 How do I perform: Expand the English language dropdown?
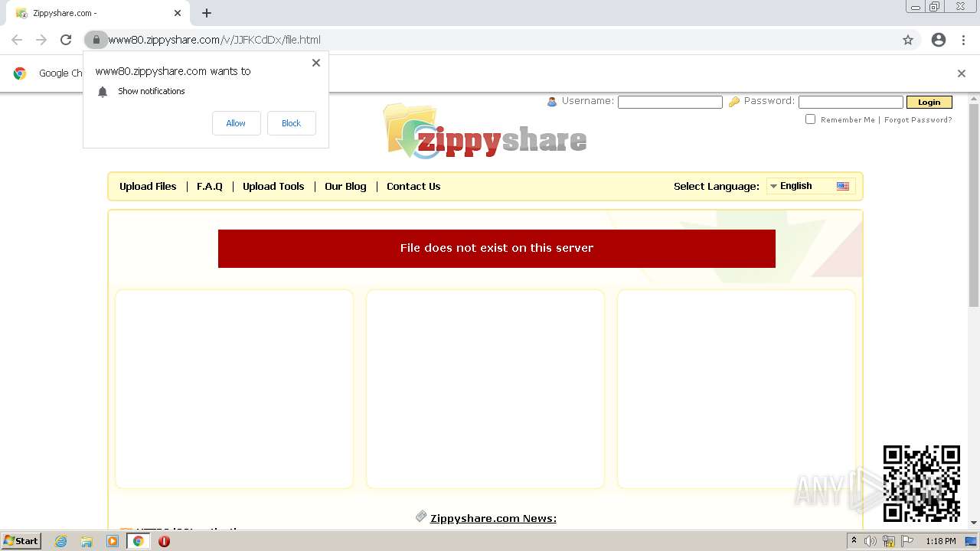(811, 186)
